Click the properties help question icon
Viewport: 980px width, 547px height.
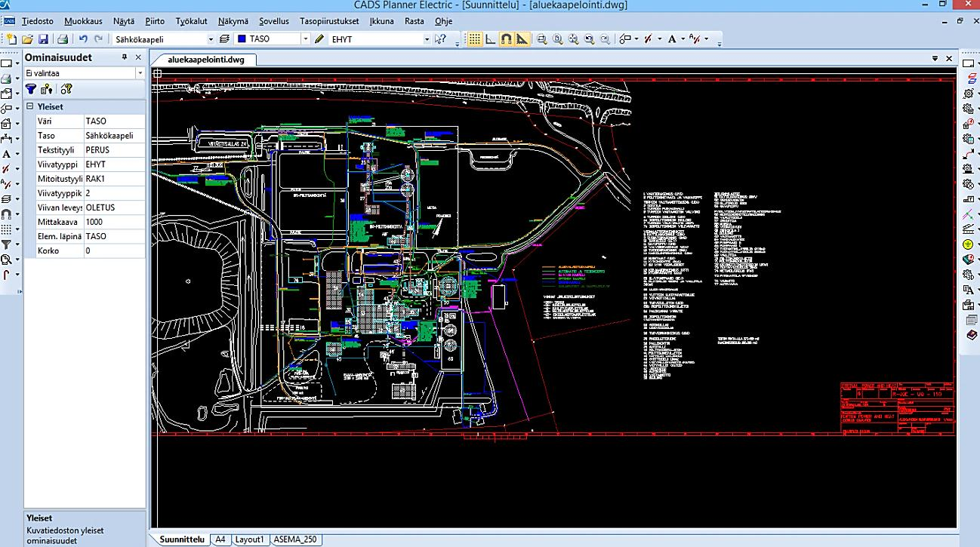[x=66, y=89]
